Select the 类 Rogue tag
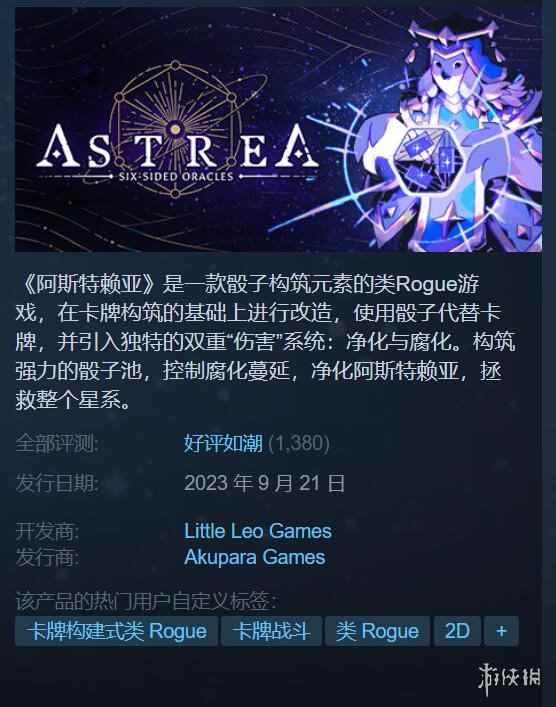The image size is (556, 707). [x=377, y=631]
